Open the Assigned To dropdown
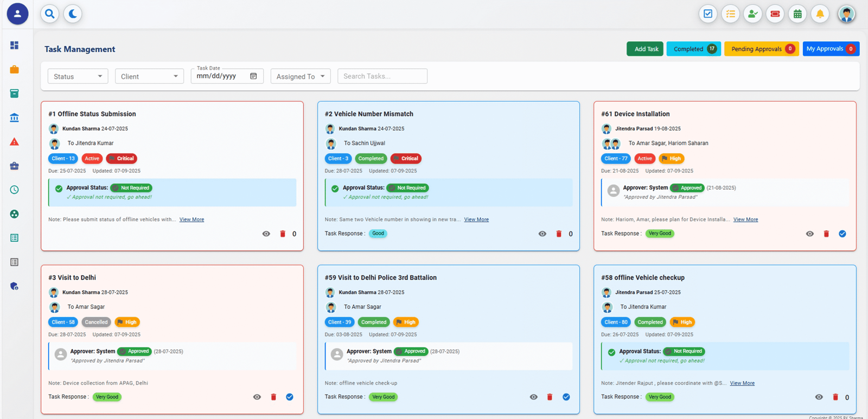 [x=301, y=76]
